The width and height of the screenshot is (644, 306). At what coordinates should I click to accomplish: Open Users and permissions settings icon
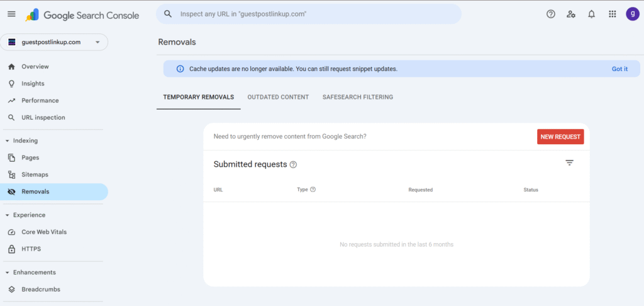click(x=571, y=14)
